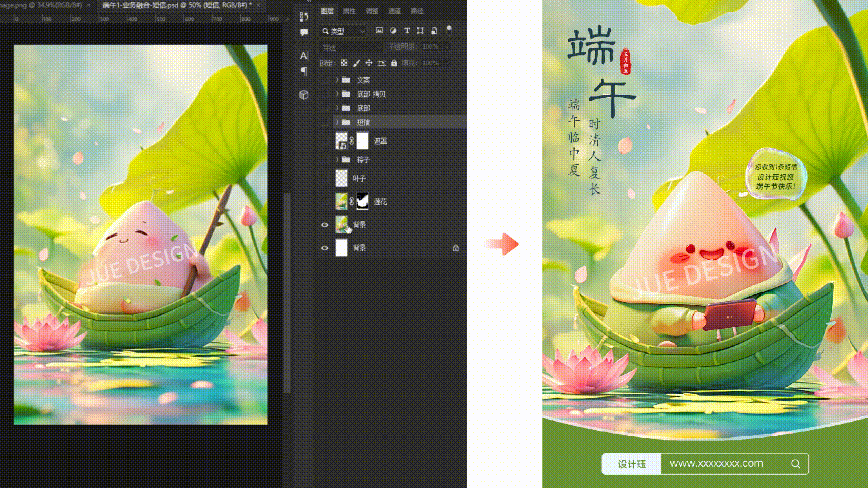Click the folder icon of 短信 group
The width and height of the screenshot is (868, 488).
tap(346, 122)
